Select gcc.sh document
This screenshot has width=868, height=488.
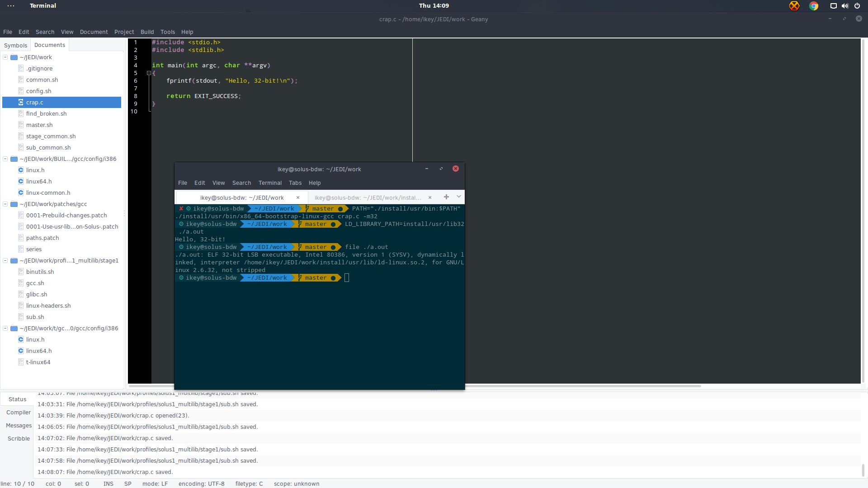click(35, 283)
